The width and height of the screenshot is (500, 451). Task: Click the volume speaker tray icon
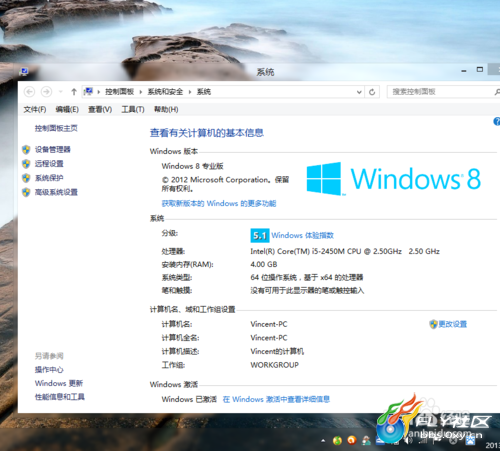[x=408, y=441]
